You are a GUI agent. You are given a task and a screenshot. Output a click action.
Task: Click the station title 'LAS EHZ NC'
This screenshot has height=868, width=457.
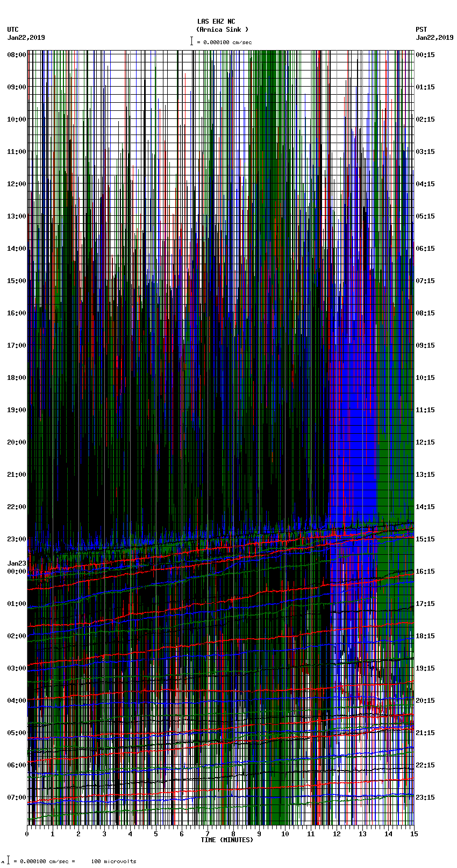(216, 22)
